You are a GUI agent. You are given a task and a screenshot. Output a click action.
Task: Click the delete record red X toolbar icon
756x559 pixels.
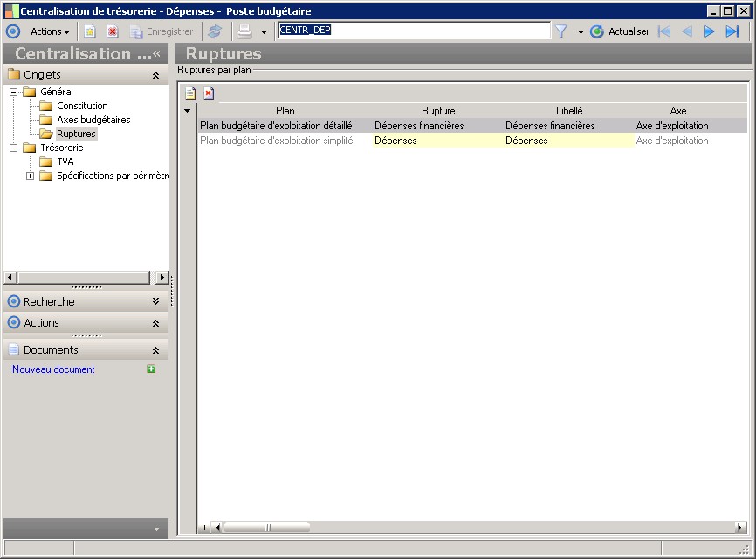113,31
